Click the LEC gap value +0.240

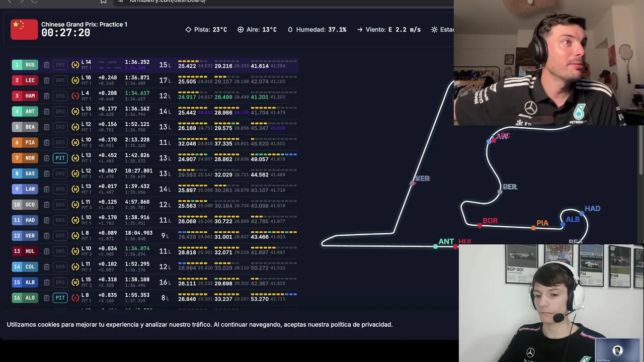click(x=107, y=78)
